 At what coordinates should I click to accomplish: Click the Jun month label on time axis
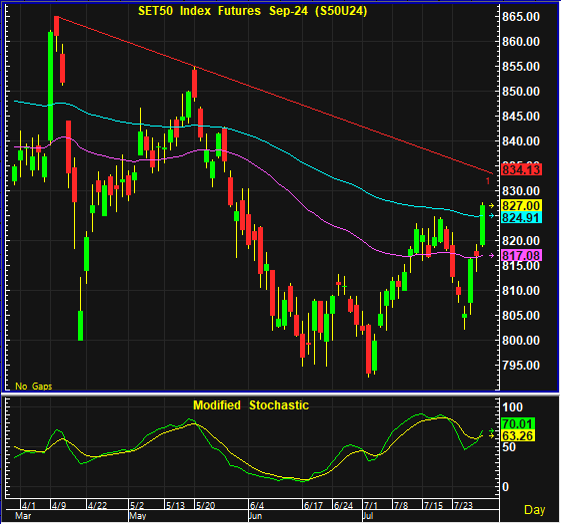click(256, 516)
